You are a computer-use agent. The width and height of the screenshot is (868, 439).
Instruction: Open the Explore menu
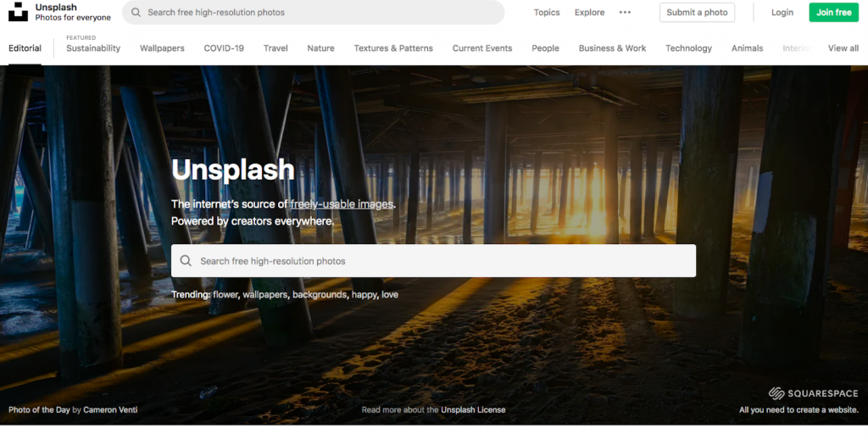[589, 13]
